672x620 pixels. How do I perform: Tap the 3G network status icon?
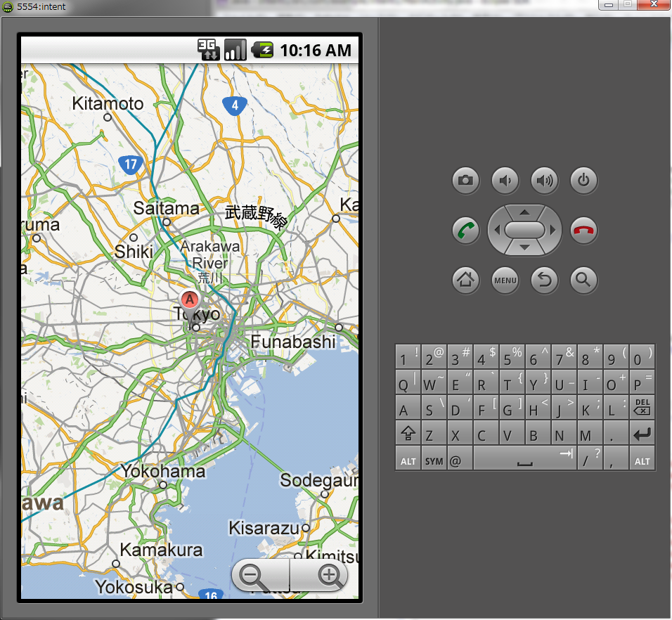tap(209, 49)
